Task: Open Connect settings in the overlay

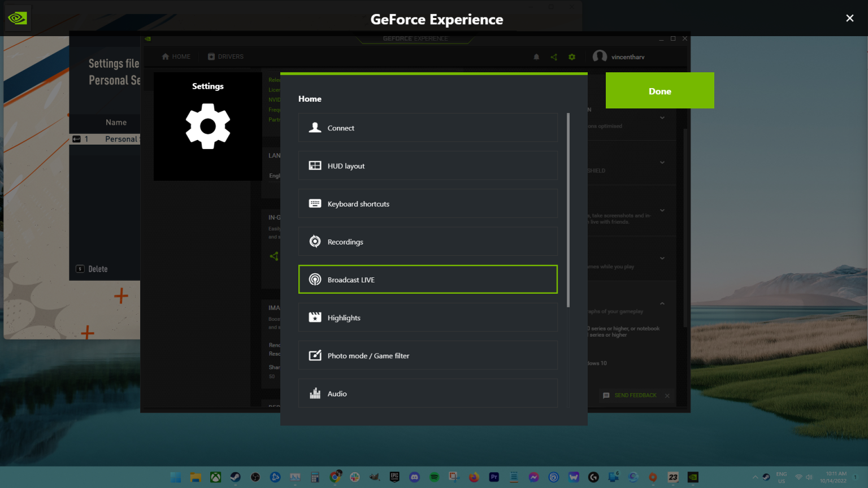Action: coord(428,128)
